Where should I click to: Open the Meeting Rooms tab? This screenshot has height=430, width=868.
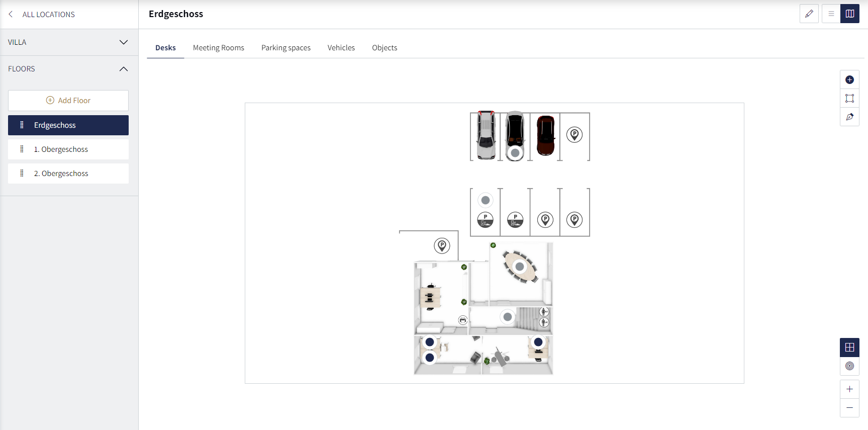[x=219, y=48]
